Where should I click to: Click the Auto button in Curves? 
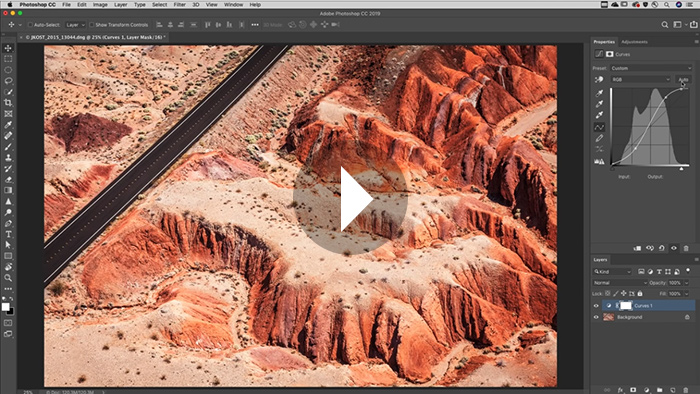683,79
